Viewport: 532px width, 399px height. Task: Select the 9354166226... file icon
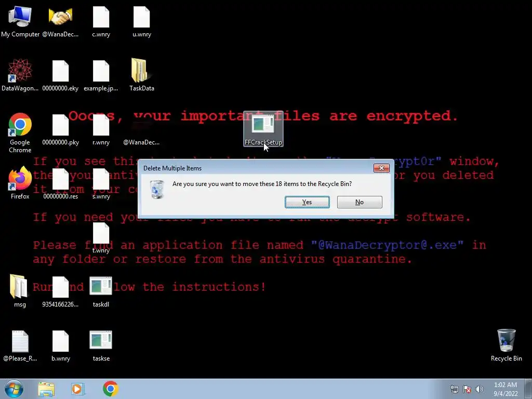(60, 291)
